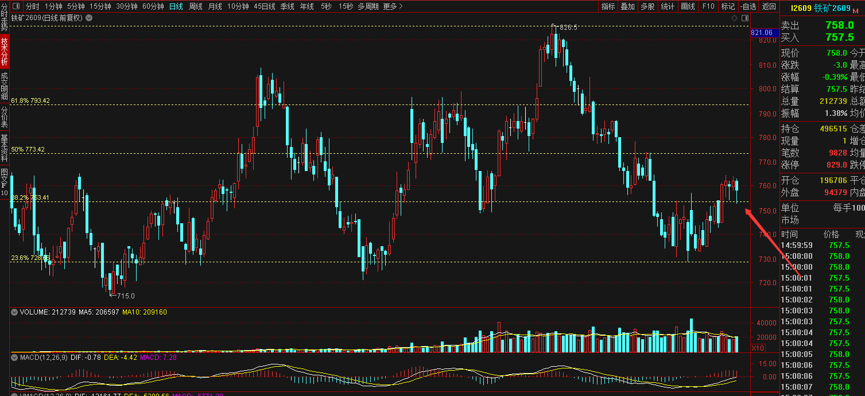Expand the 更多 period list

coord(392,7)
